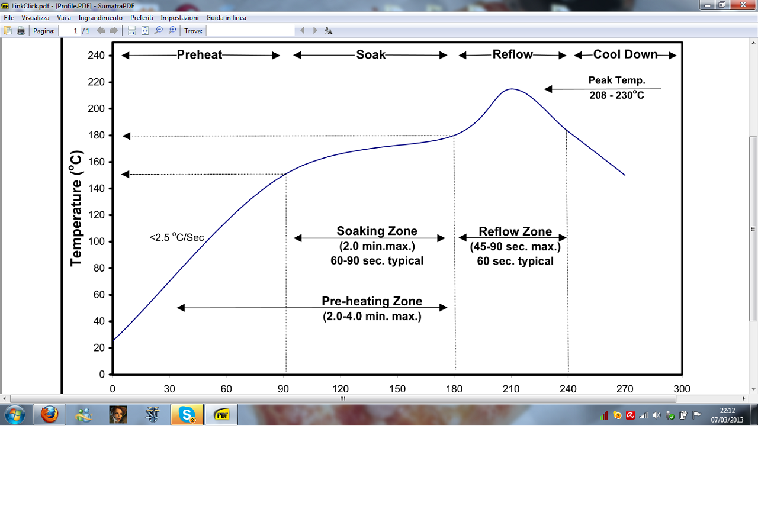Viewport: 758px width, 532px height.
Task: Click the Avira antivirus tray icon
Action: (x=631, y=415)
